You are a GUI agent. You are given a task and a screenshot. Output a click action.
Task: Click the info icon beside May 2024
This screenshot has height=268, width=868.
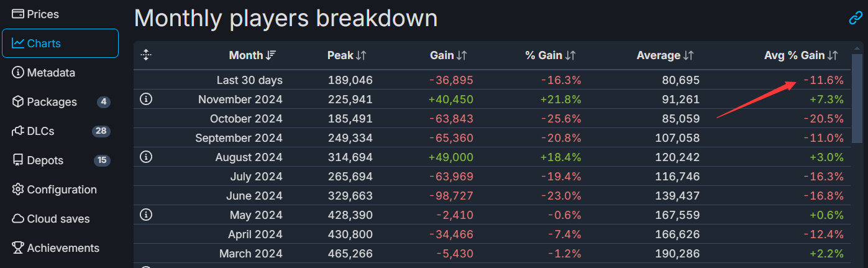tap(146, 215)
